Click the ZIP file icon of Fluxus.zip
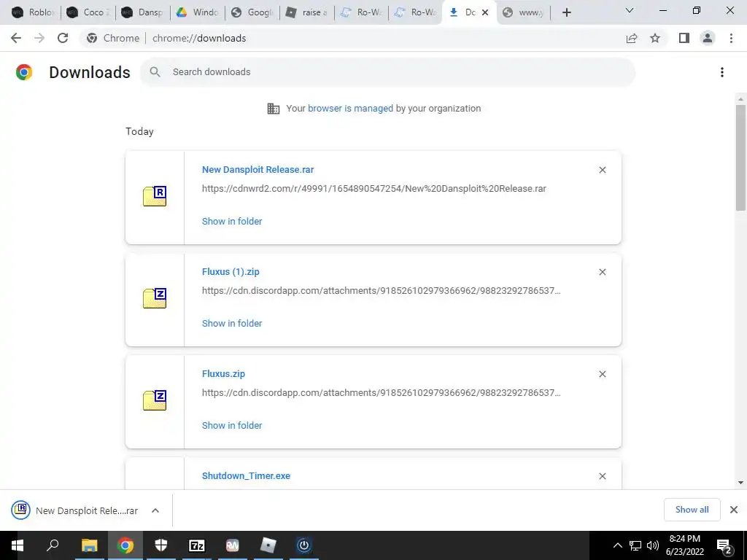 pyautogui.click(x=155, y=400)
